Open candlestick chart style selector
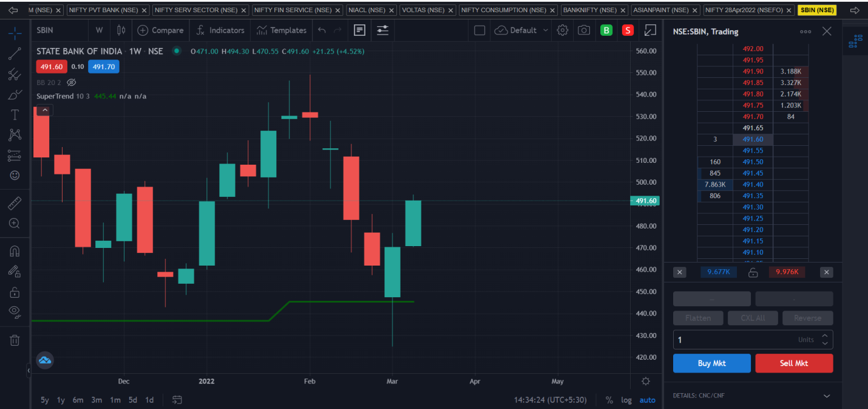Viewport: 868px width, 409px height. pyautogui.click(x=121, y=30)
